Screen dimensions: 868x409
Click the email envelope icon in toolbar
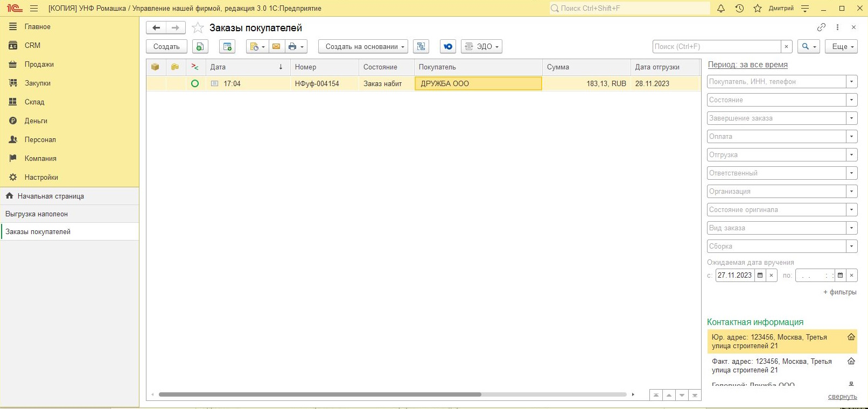[x=276, y=47]
